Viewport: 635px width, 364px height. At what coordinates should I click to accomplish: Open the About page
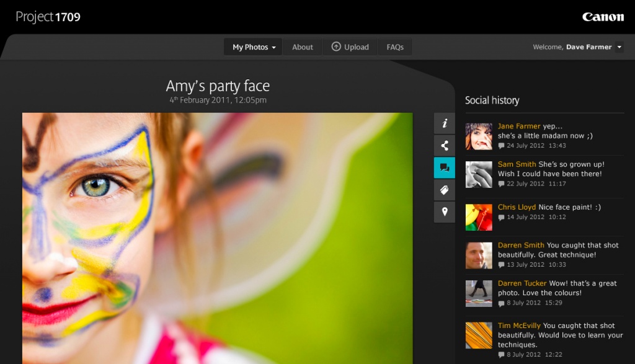pyautogui.click(x=303, y=47)
